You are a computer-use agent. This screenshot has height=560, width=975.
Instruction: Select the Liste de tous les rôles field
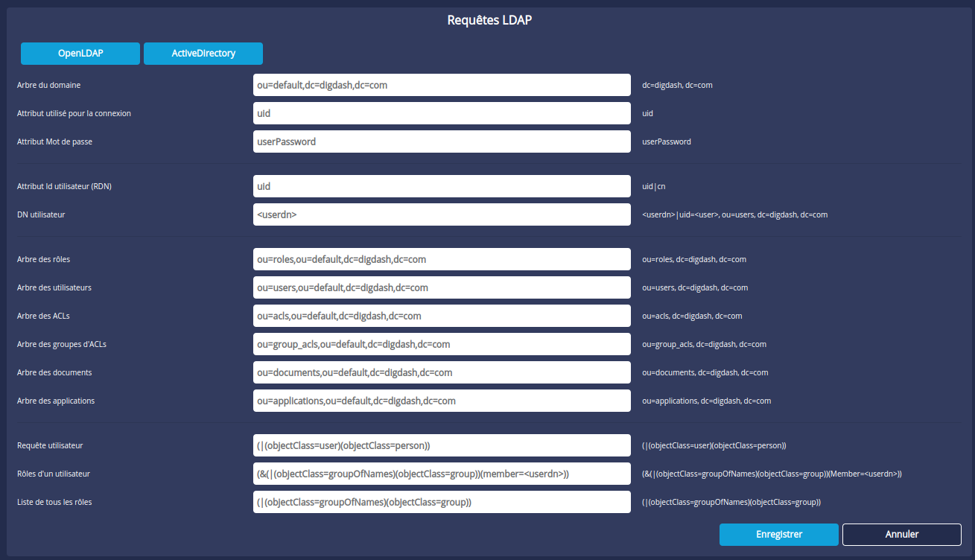(x=442, y=501)
